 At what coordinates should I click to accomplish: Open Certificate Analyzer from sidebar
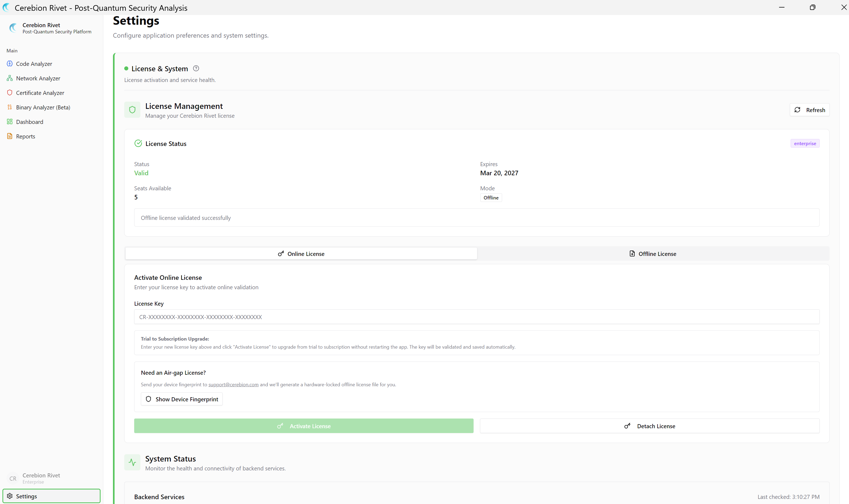tap(52, 93)
